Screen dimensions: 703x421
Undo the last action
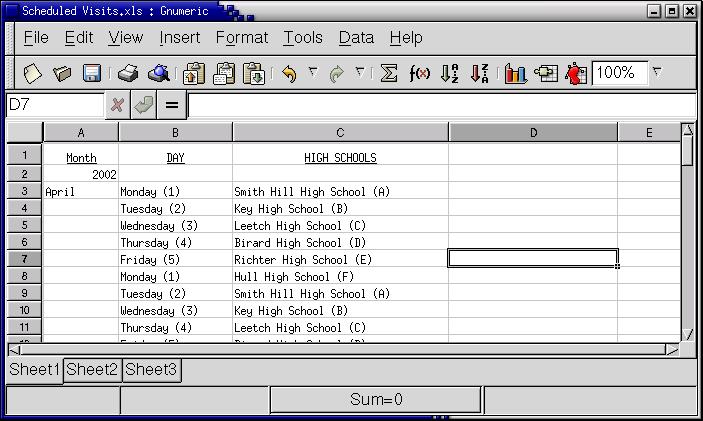click(x=289, y=73)
